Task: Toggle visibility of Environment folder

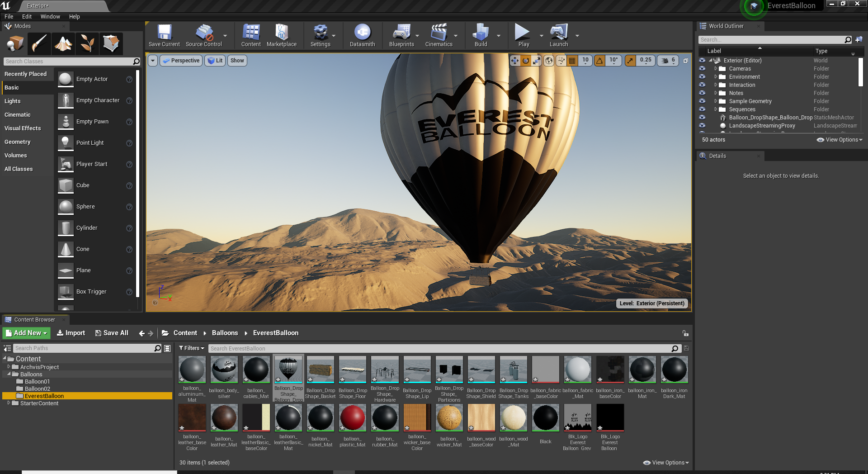Action: tap(702, 76)
